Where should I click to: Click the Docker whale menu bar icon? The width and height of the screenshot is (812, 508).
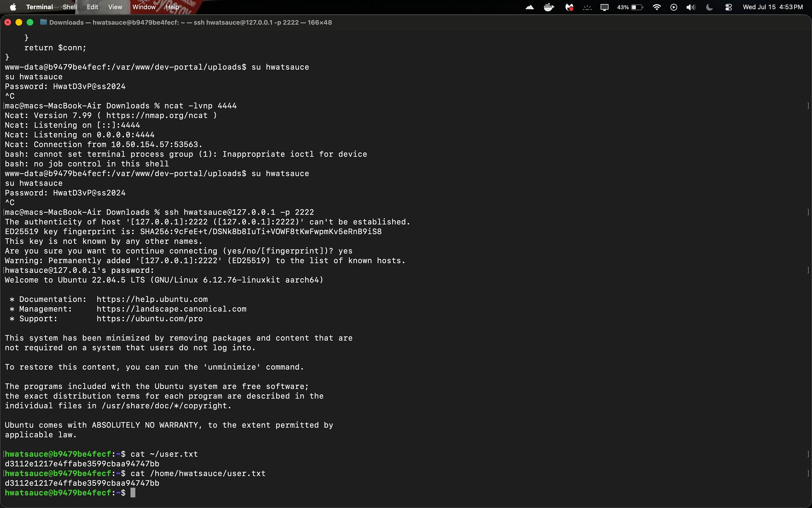click(549, 7)
